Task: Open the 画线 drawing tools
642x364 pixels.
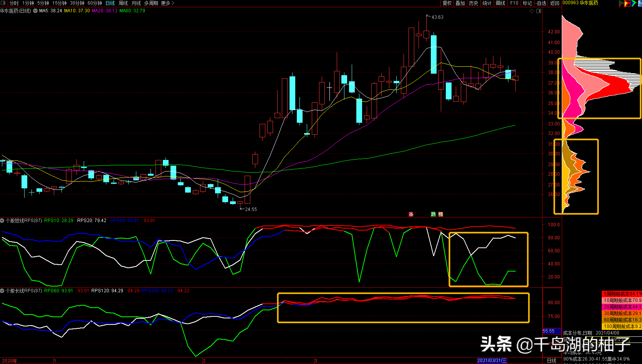Action: [x=501, y=3]
